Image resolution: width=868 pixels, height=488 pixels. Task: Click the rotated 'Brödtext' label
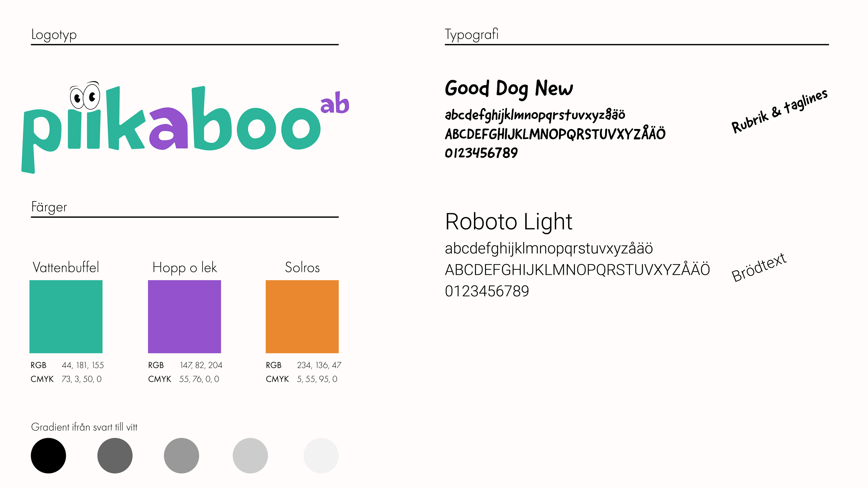point(759,267)
